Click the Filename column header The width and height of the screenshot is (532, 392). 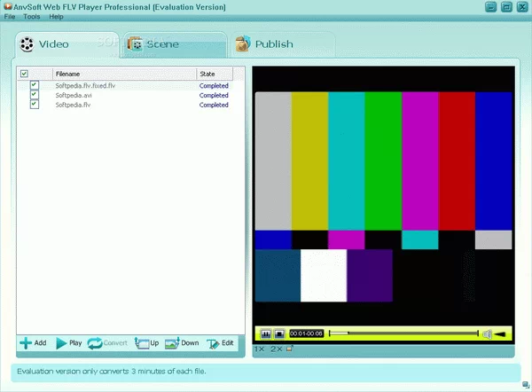click(124, 74)
